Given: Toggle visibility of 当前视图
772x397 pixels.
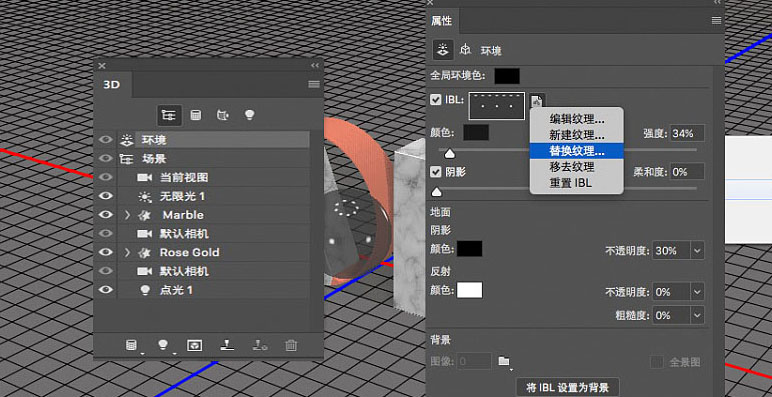Looking at the screenshot, I should pyautogui.click(x=105, y=177).
